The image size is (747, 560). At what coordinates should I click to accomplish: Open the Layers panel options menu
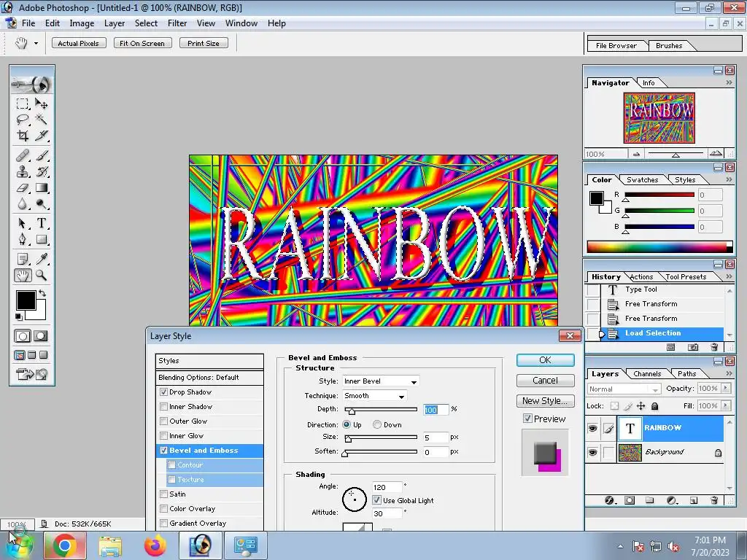pyautogui.click(x=729, y=374)
